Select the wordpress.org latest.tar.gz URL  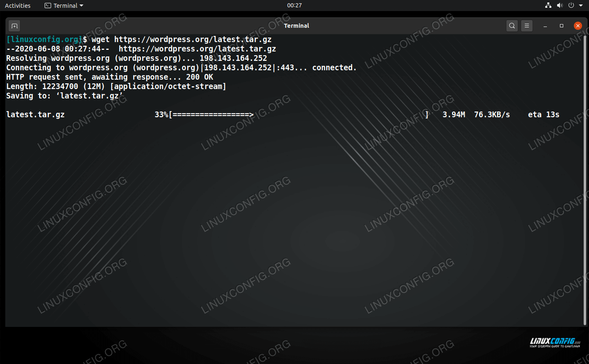[x=193, y=39]
